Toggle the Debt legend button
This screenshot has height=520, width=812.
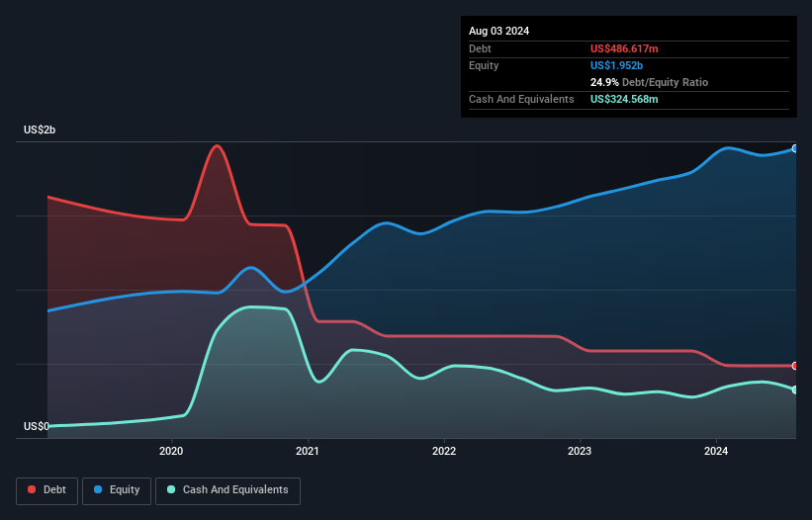tap(46, 490)
